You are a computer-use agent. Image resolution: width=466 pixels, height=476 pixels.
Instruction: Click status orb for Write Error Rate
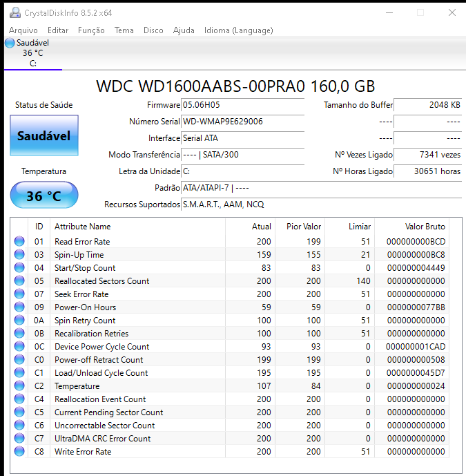[x=19, y=451]
